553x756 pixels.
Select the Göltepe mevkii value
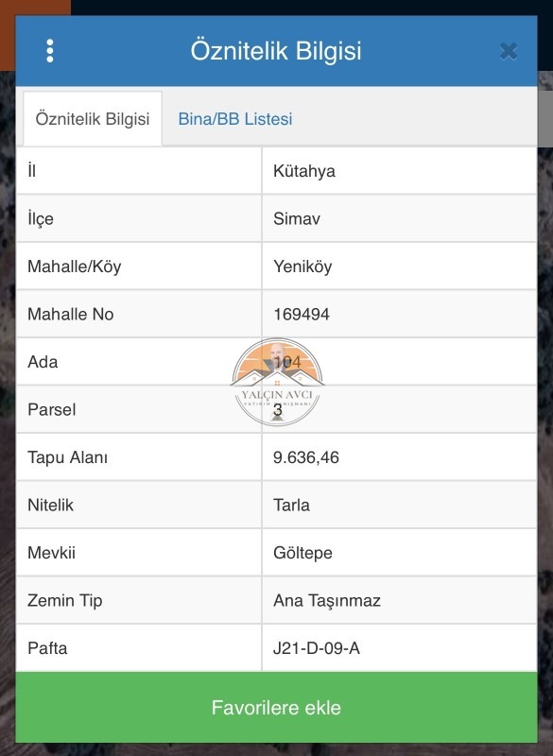click(x=302, y=553)
